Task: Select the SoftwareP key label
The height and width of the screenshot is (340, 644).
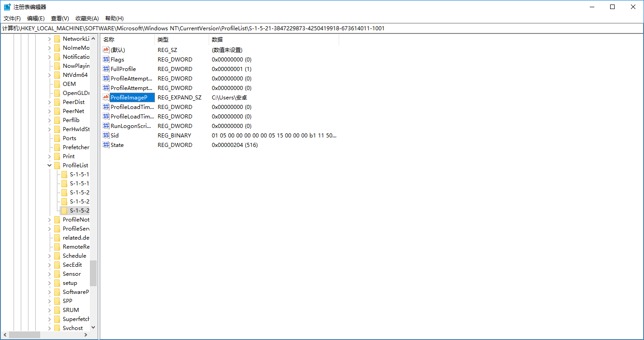Action: point(76,292)
